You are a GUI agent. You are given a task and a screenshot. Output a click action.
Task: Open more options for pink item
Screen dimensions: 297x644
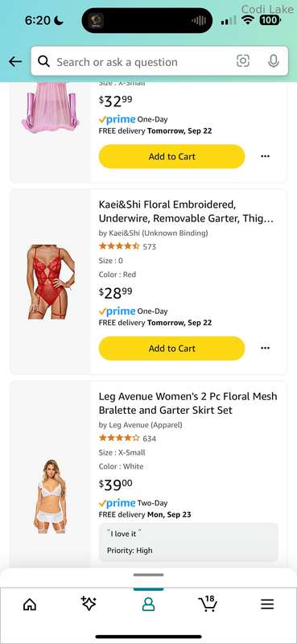(266, 156)
